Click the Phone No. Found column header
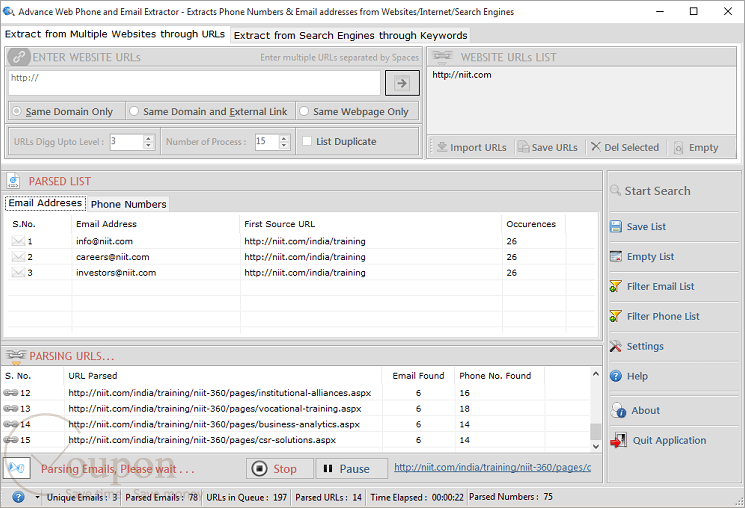Image resolution: width=745 pixels, height=508 pixels. [x=499, y=375]
